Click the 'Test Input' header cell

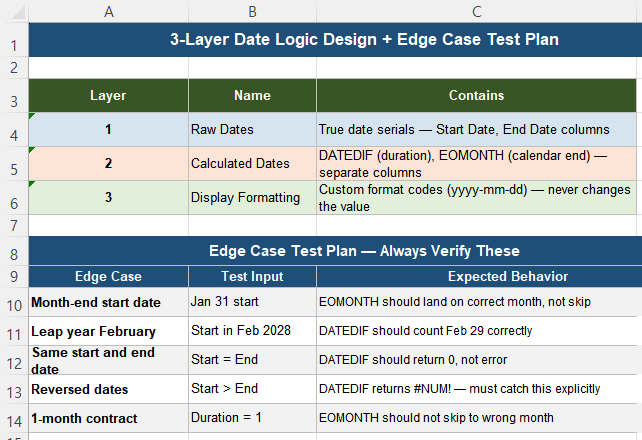pos(252,276)
